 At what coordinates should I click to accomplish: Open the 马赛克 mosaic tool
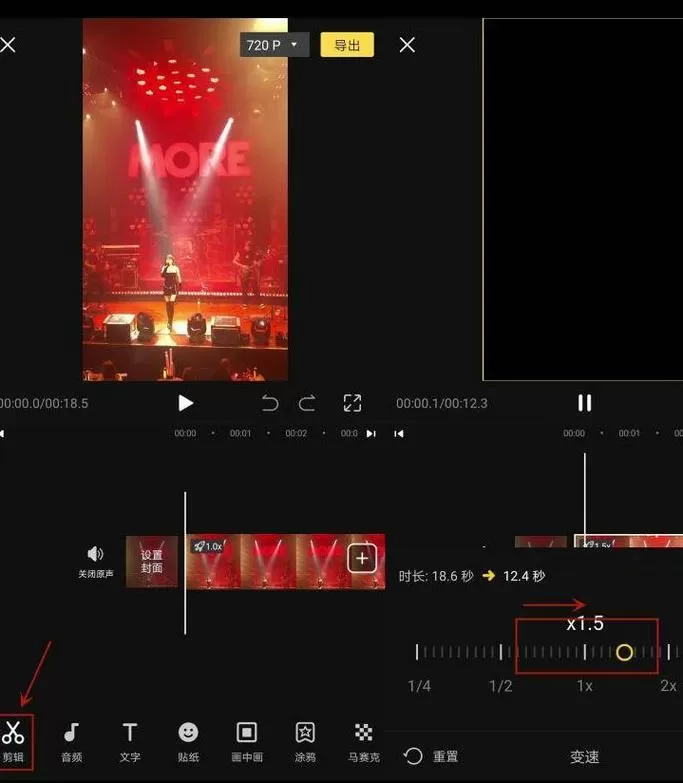pyautogui.click(x=363, y=742)
